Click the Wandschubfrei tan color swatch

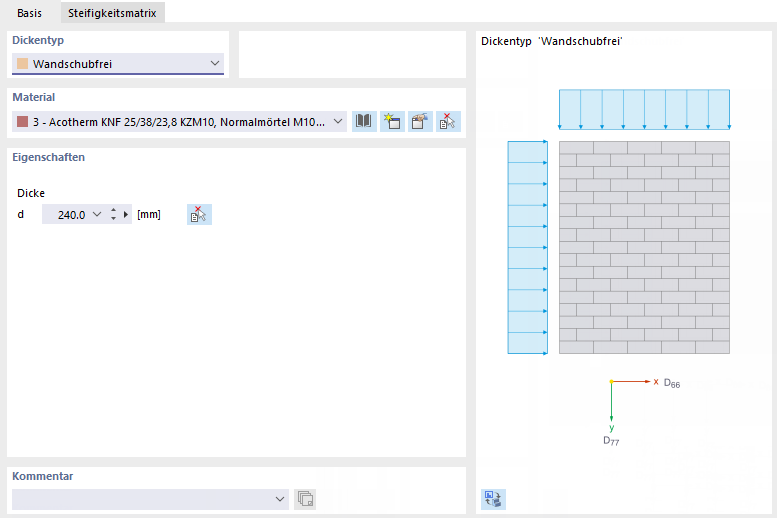coord(22,63)
